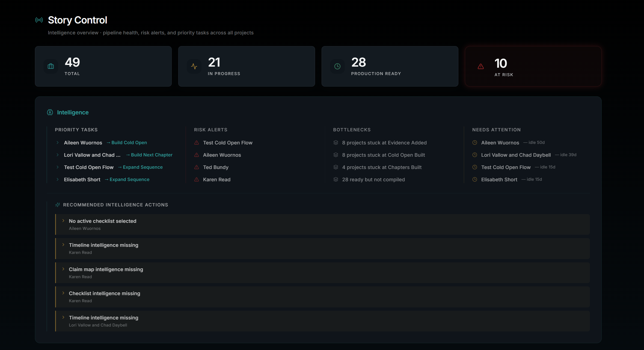
Task: Click layers icon beside Evidence Added bottleneck
Action: [336, 143]
